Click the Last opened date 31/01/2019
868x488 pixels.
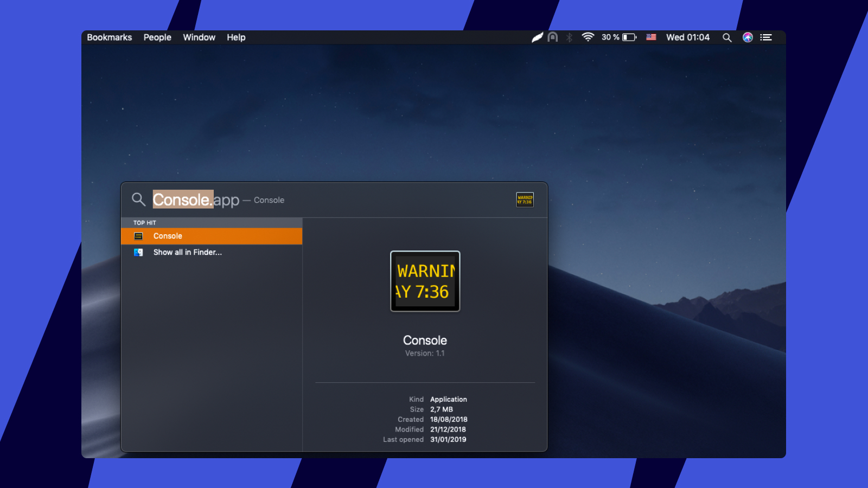tap(448, 440)
